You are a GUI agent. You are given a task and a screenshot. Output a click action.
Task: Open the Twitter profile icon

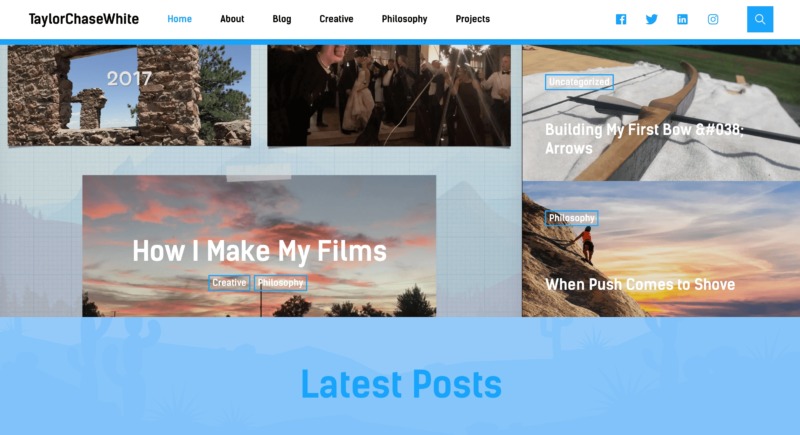[x=652, y=19]
